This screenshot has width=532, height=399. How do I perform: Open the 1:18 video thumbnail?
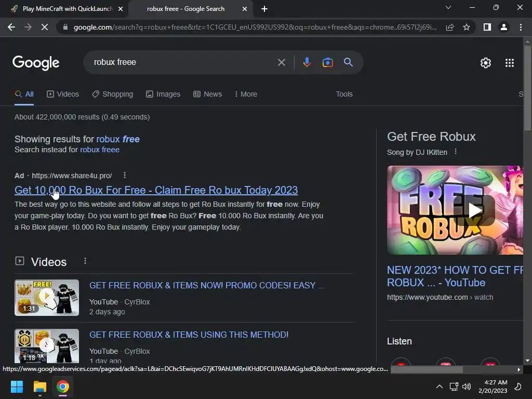coord(47,345)
